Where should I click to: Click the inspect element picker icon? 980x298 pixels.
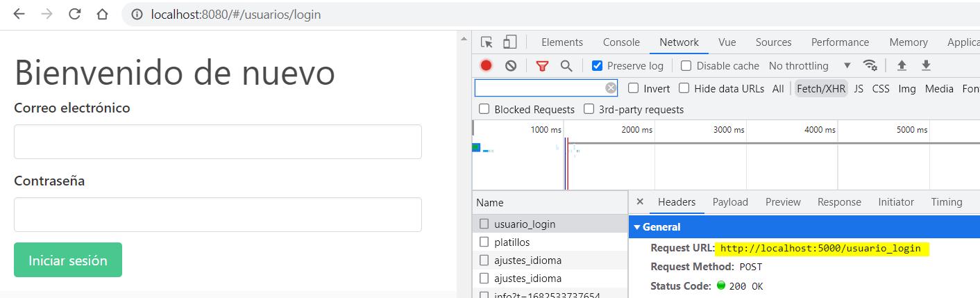pyautogui.click(x=487, y=42)
